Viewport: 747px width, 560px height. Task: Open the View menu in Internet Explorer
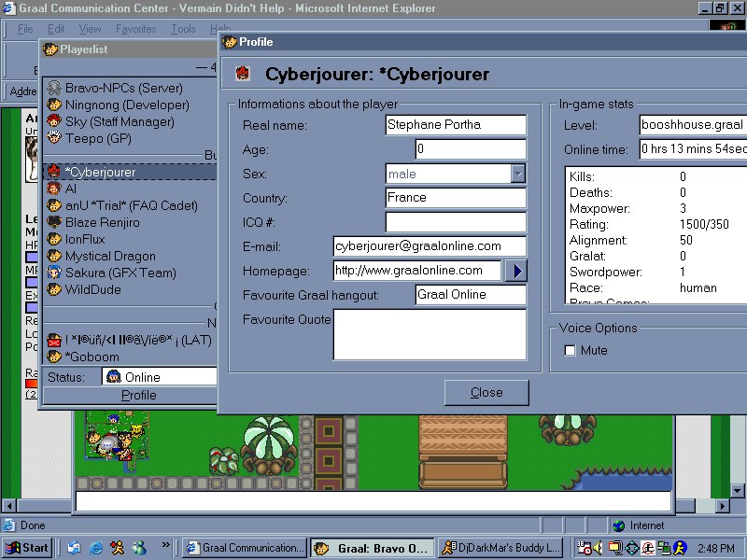[x=90, y=29]
